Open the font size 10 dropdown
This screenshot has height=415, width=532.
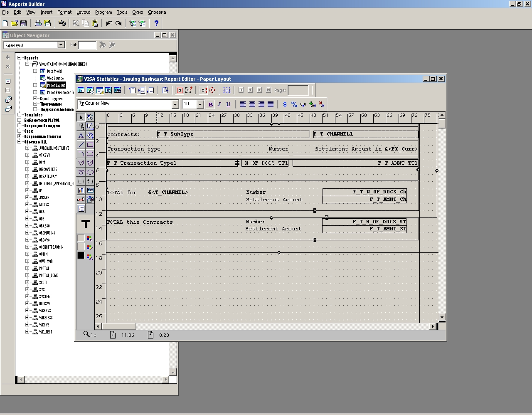200,104
